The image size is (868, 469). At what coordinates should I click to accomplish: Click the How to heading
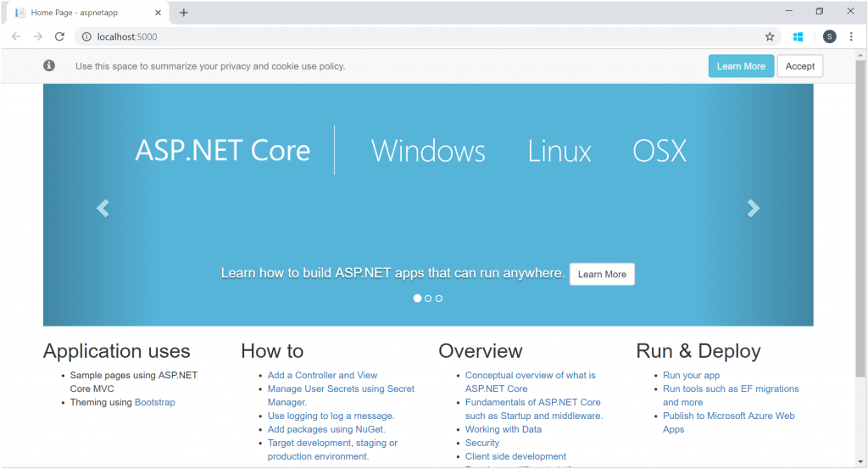coord(272,352)
